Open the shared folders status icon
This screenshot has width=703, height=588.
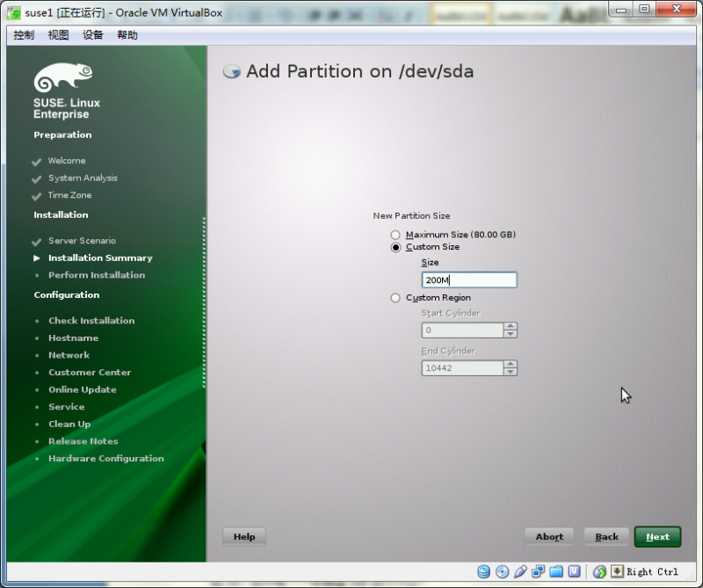click(557, 571)
